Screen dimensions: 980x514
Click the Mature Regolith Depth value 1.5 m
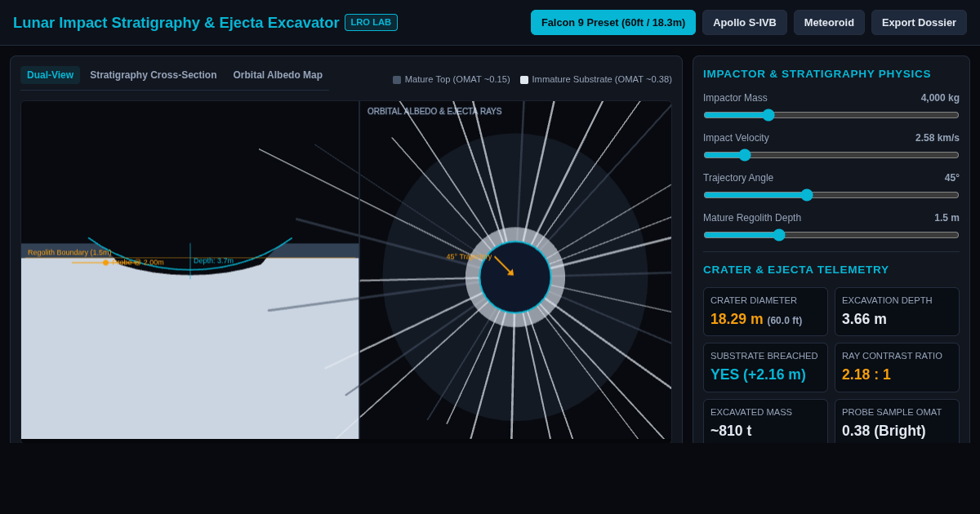click(x=947, y=218)
